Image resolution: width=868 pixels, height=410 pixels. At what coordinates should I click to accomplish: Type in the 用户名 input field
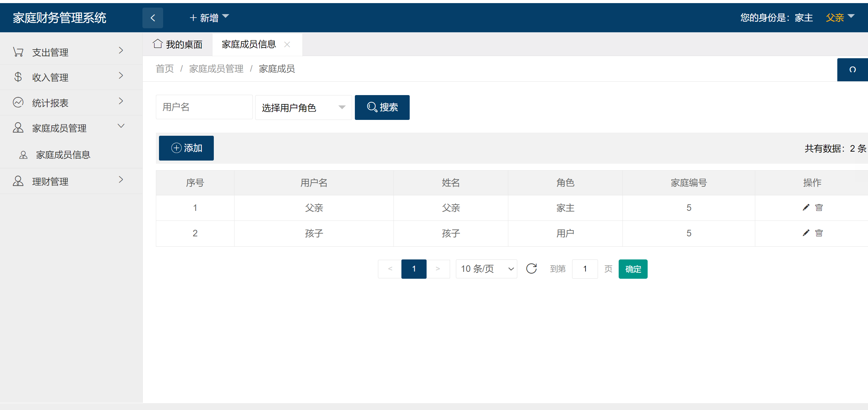[204, 107]
